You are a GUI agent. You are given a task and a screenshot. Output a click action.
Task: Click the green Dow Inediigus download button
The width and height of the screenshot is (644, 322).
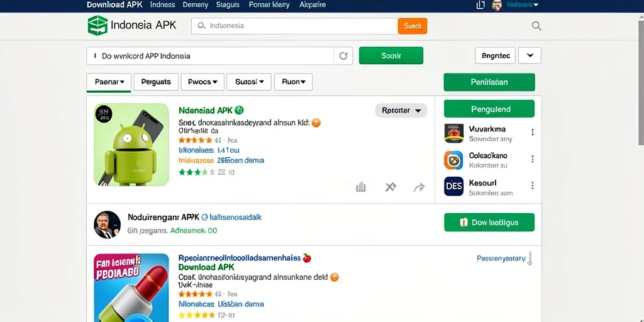tap(489, 222)
